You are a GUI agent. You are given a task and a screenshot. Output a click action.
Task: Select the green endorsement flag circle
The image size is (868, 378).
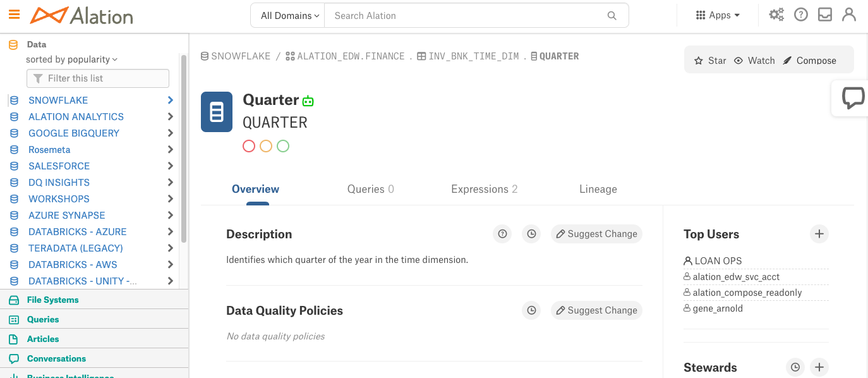point(283,146)
